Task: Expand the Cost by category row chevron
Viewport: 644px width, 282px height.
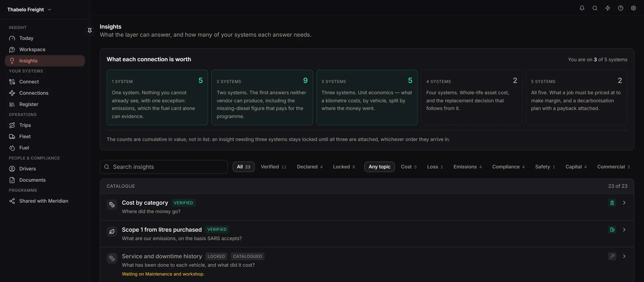Action: coord(624,203)
